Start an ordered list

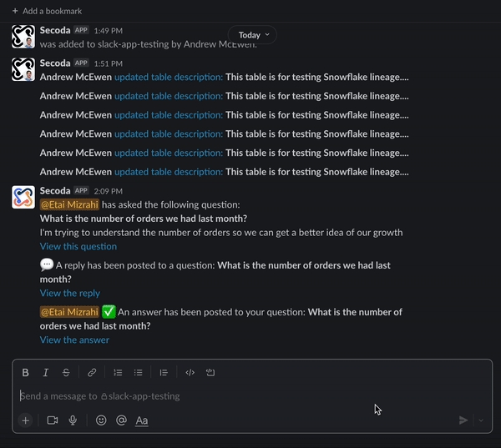(118, 373)
